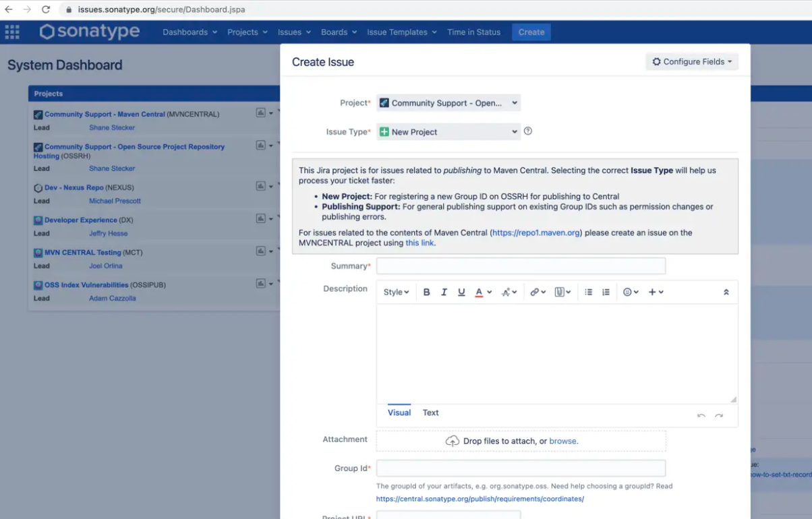This screenshot has height=519, width=812.
Task: Go forward in browser history
Action: coord(27,9)
